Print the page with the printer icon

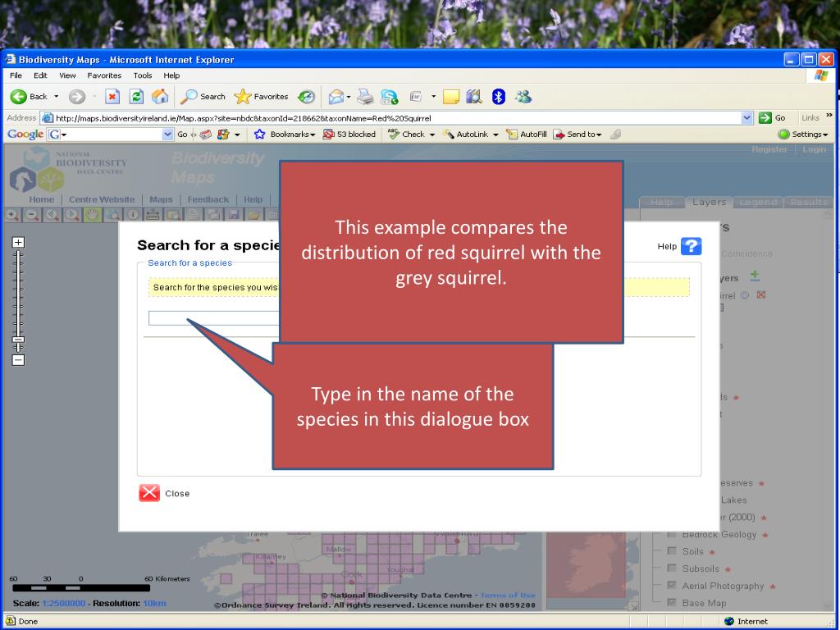(365, 97)
